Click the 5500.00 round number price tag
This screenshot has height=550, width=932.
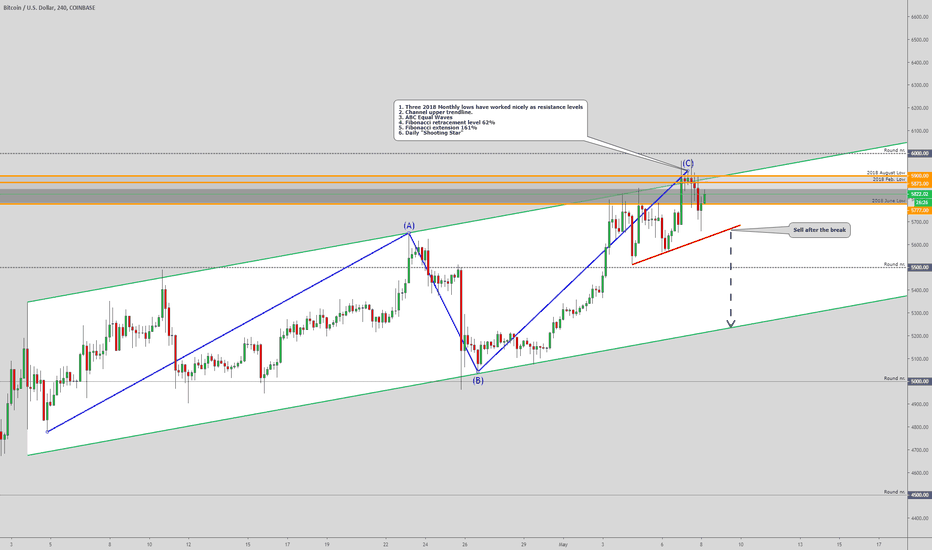pyautogui.click(x=920, y=268)
